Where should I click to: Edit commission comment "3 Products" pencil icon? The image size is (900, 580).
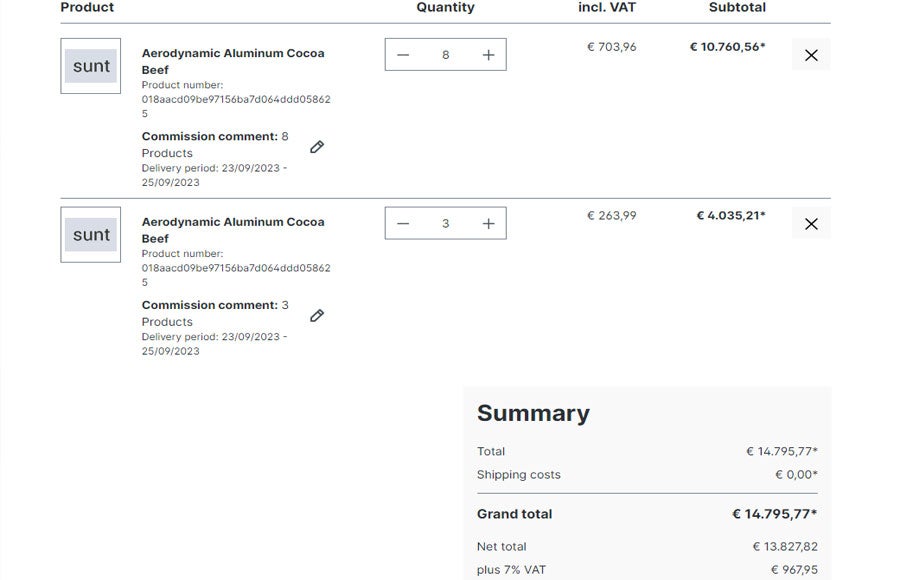point(317,316)
